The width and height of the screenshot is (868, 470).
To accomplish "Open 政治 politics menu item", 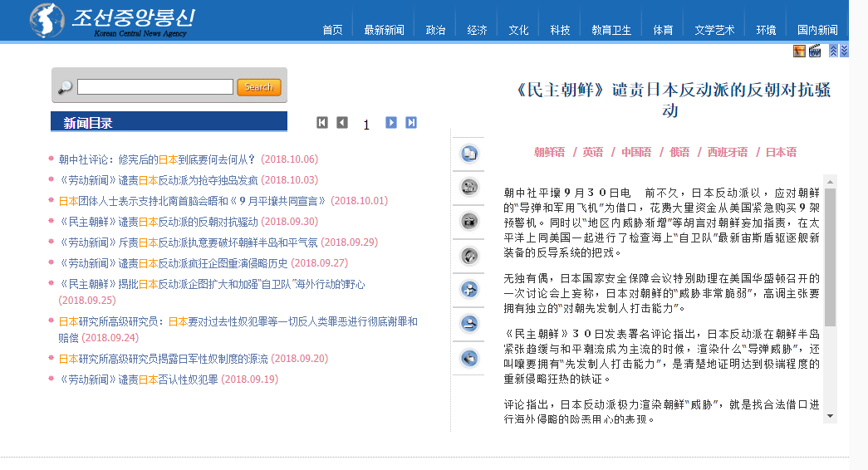I will 435,30.
